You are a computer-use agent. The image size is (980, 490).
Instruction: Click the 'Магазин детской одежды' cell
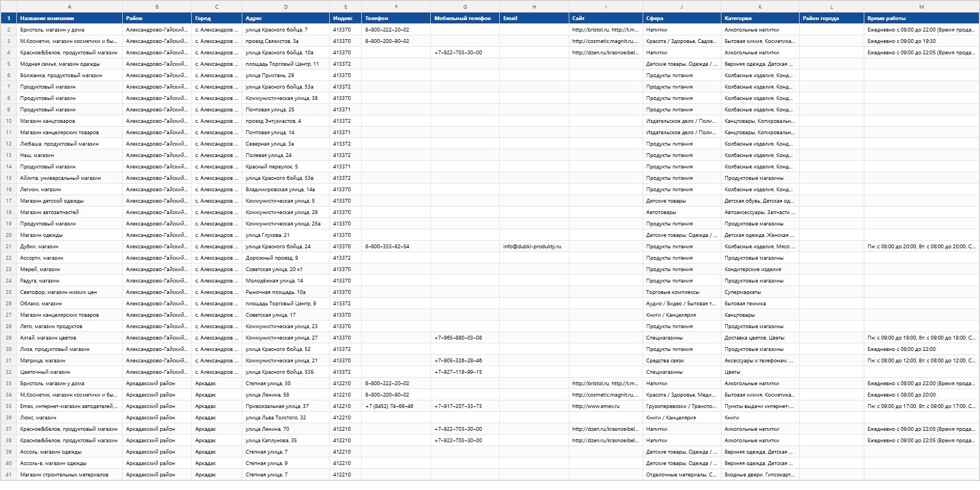click(70, 201)
